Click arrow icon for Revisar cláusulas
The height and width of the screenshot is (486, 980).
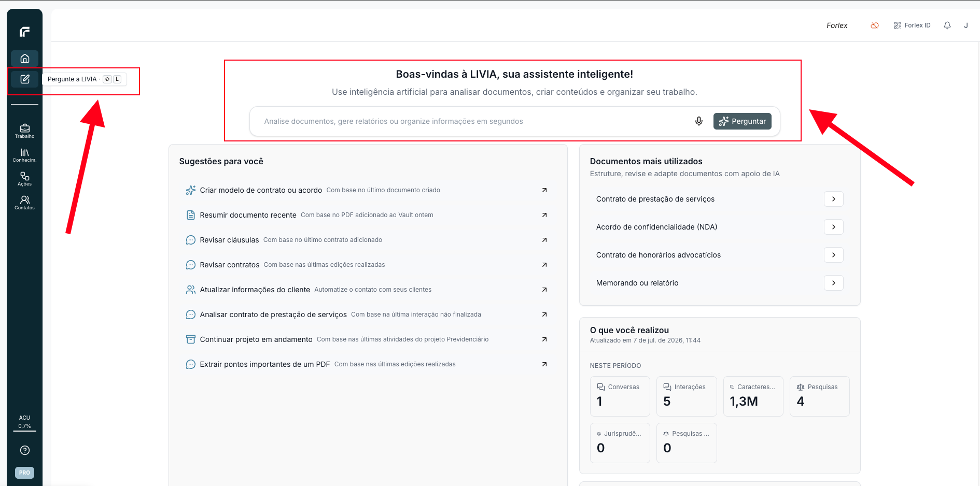pos(544,240)
